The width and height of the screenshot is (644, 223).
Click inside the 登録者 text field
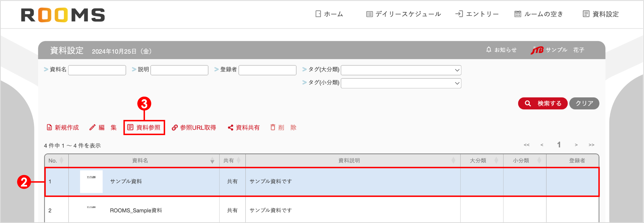pos(267,70)
